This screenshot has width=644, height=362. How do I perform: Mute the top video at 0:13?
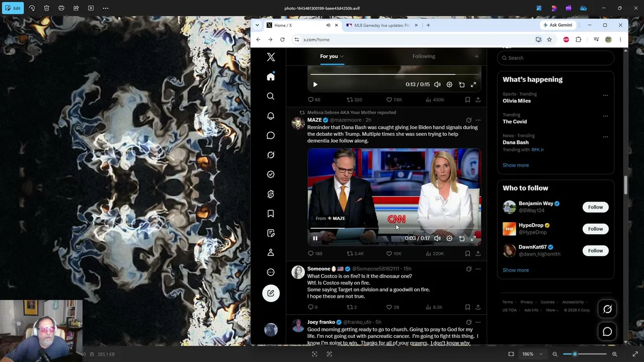click(437, 84)
